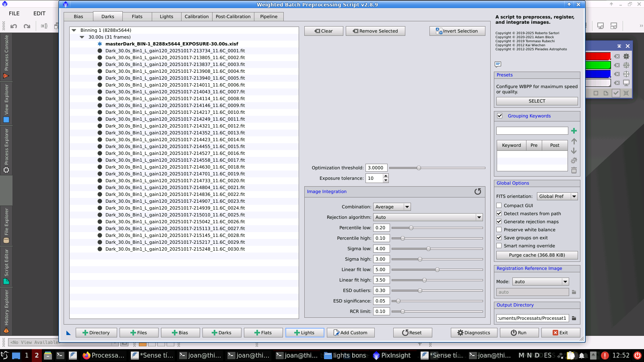Screen dimensions: 644x362
Task: Click green plus to add grouping keyword
Action: 574,131
